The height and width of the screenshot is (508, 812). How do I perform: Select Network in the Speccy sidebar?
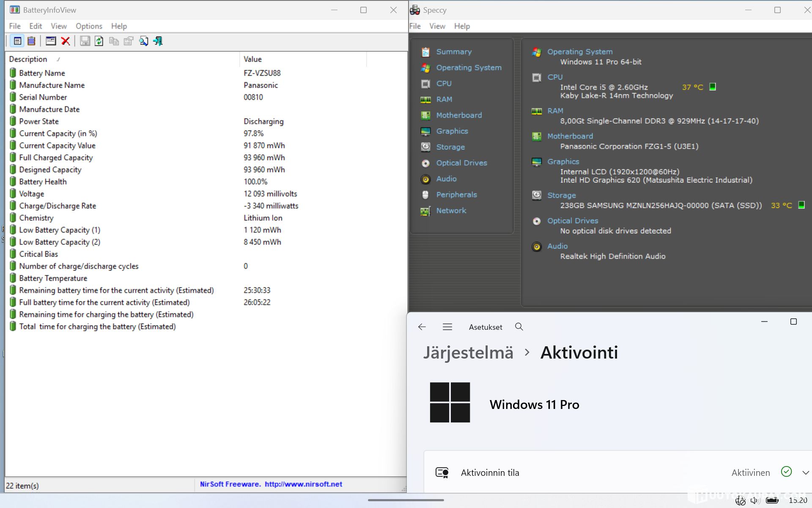(x=451, y=210)
